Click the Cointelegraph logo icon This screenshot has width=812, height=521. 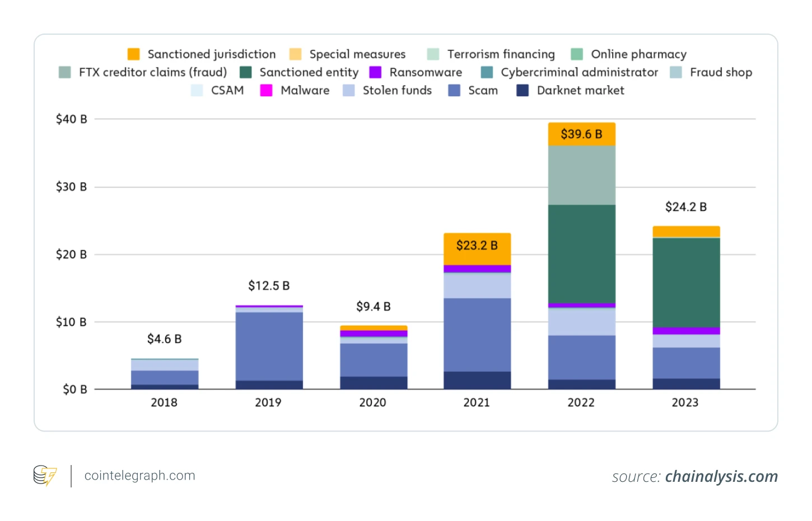pos(45,476)
